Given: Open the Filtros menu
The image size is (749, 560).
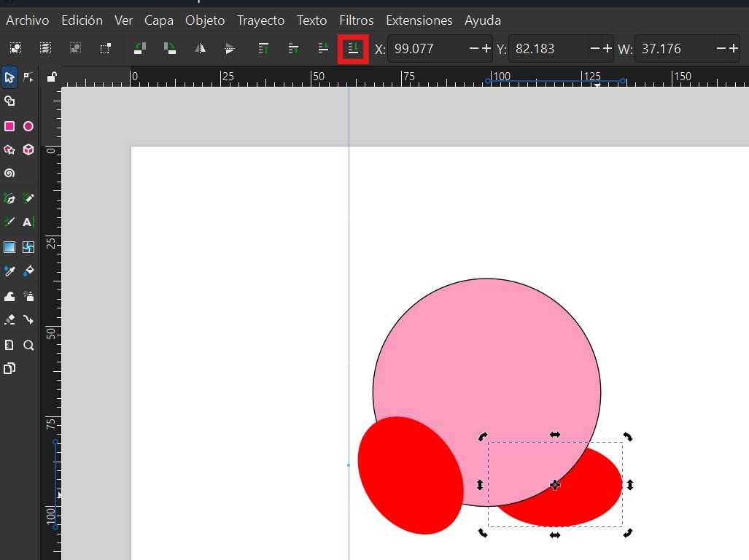Looking at the screenshot, I should 357,20.
